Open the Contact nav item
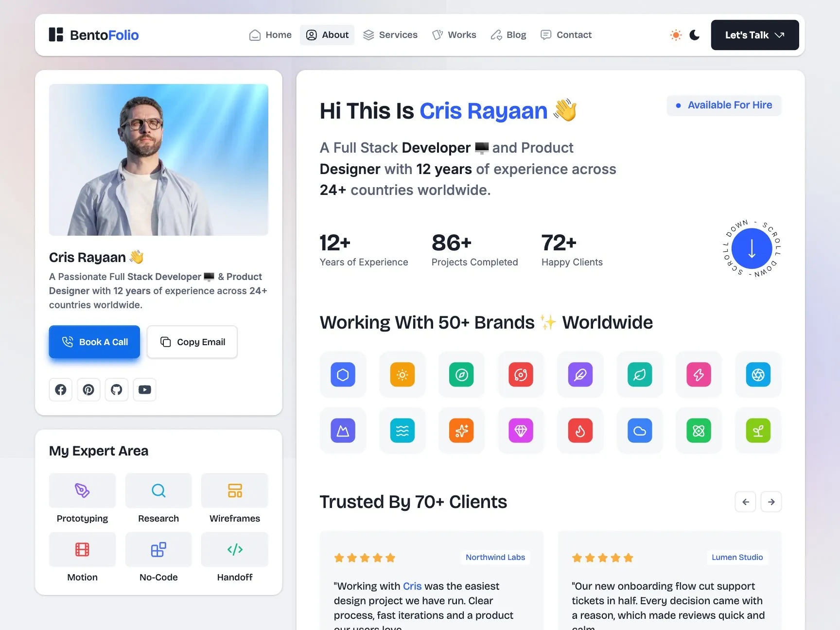The image size is (840, 630). pos(566,35)
